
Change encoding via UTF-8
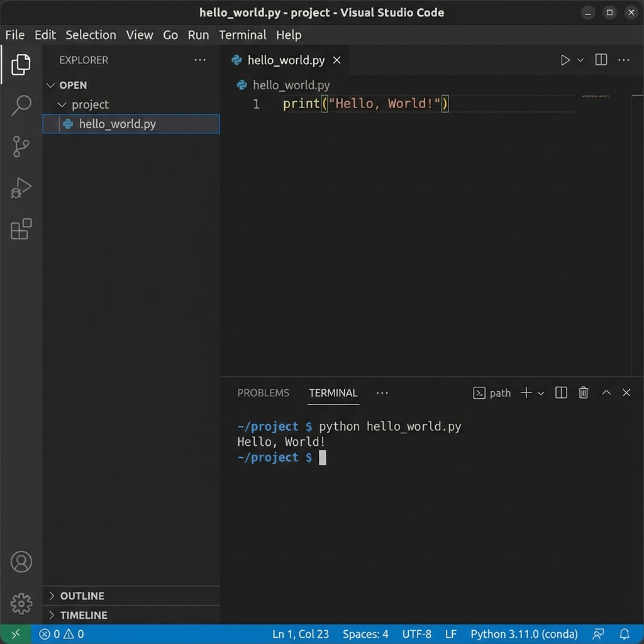tap(416, 634)
